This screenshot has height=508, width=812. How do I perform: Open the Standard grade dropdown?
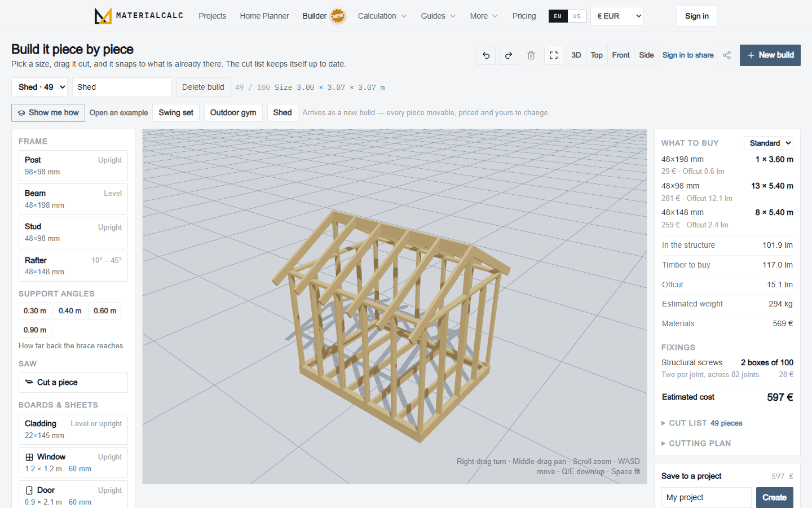769,143
